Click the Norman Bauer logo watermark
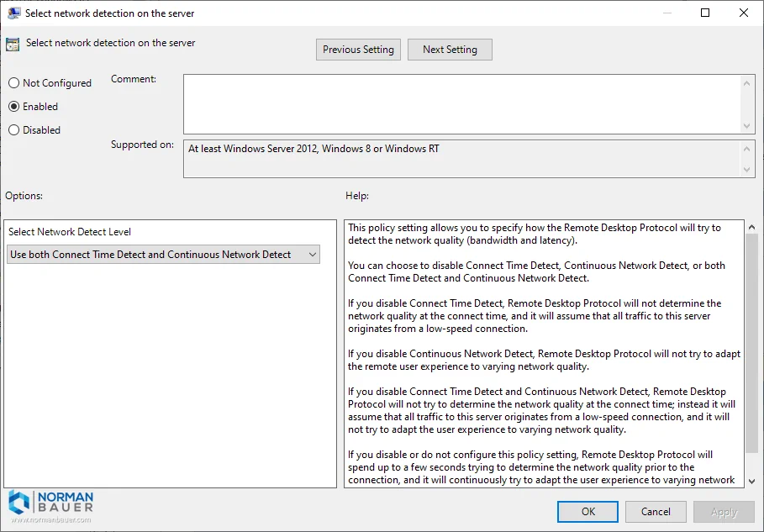 tap(50, 507)
